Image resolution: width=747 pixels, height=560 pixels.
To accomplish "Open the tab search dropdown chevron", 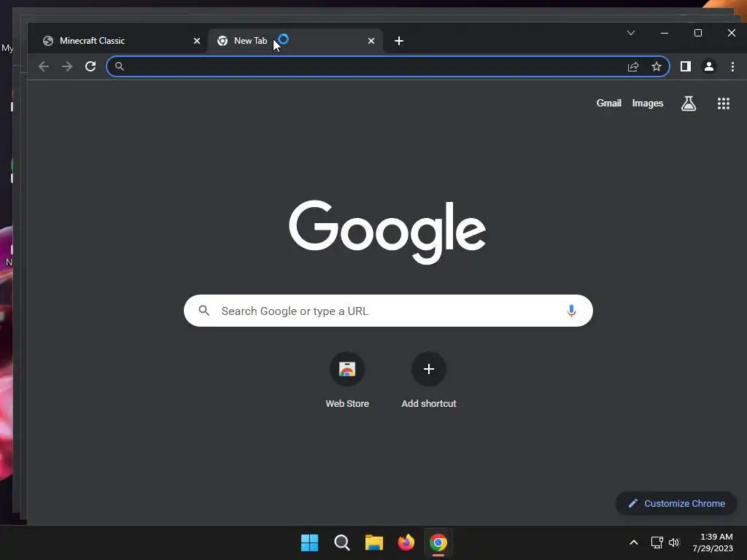I will 631,33.
